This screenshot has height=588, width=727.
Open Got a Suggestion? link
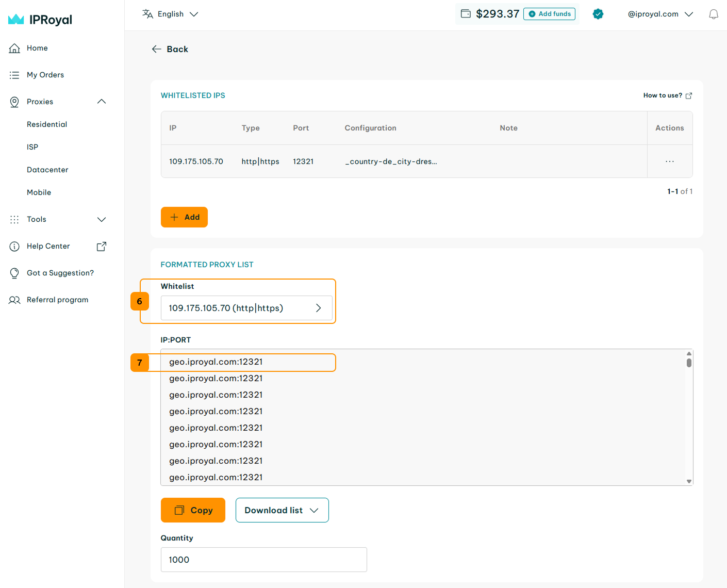pos(60,273)
